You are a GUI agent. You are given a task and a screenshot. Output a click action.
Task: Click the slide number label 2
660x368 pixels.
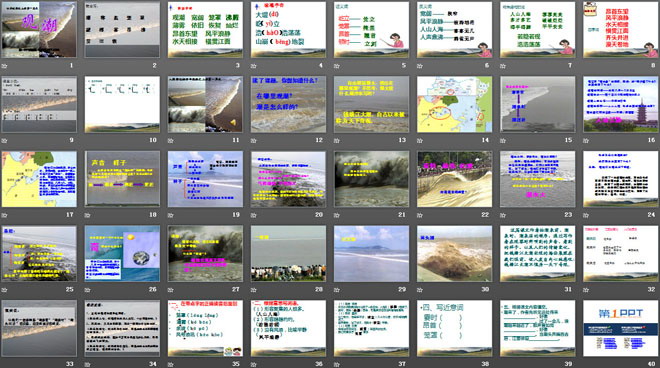coord(154,65)
